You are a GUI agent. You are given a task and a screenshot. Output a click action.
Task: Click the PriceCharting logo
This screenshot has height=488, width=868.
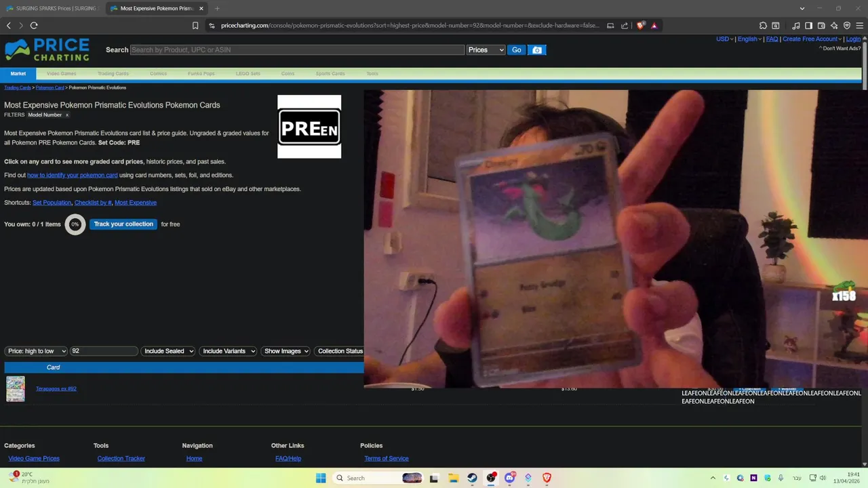point(47,49)
